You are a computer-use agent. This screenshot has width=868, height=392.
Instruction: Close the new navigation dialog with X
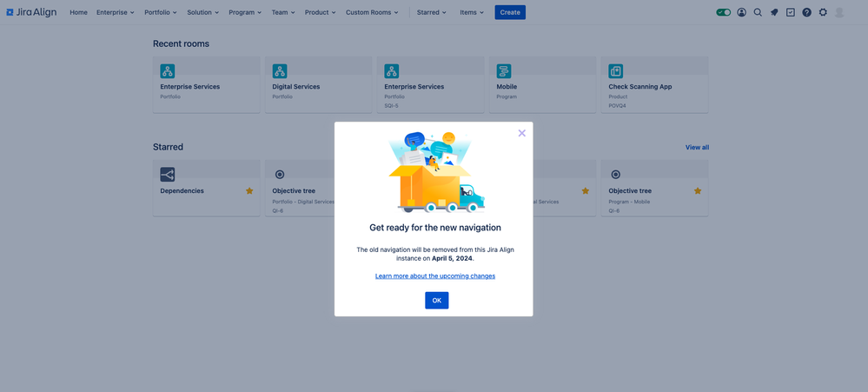[x=521, y=133]
